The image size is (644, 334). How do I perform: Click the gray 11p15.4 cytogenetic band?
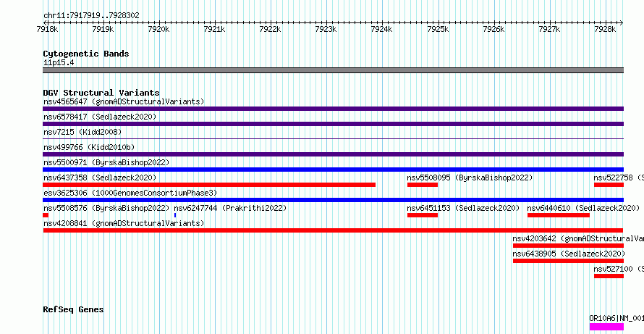point(333,70)
